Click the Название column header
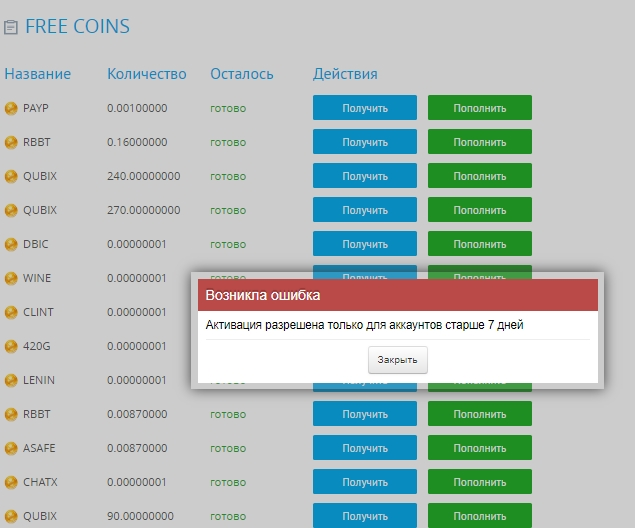Viewport: 635px width, 528px height. (38, 74)
